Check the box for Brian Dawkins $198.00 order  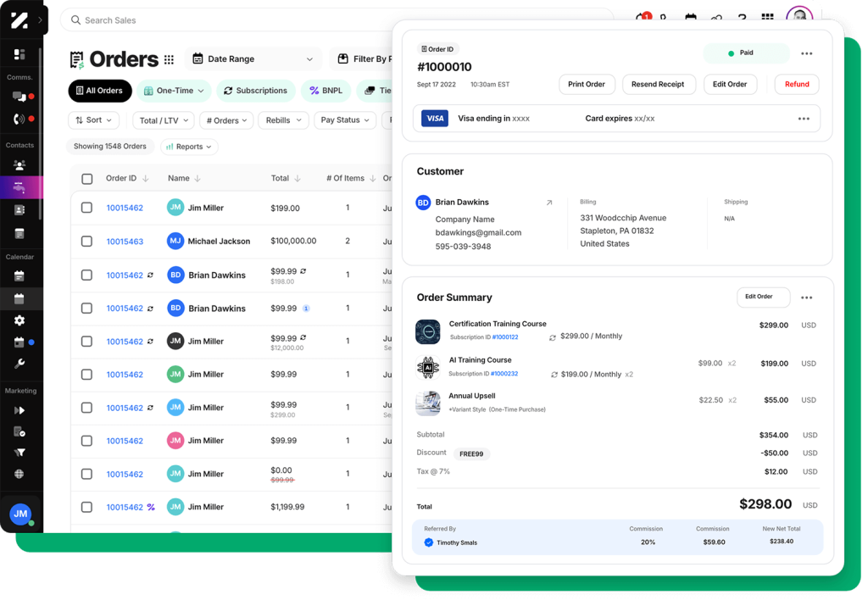tap(87, 275)
